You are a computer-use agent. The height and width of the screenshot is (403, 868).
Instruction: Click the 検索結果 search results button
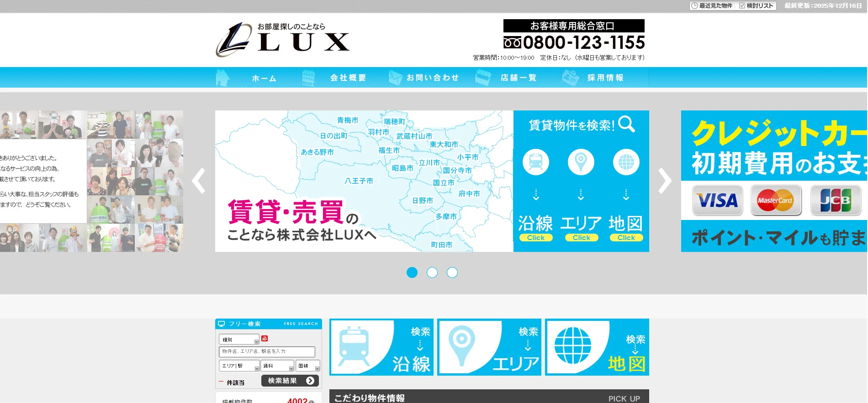point(290,381)
